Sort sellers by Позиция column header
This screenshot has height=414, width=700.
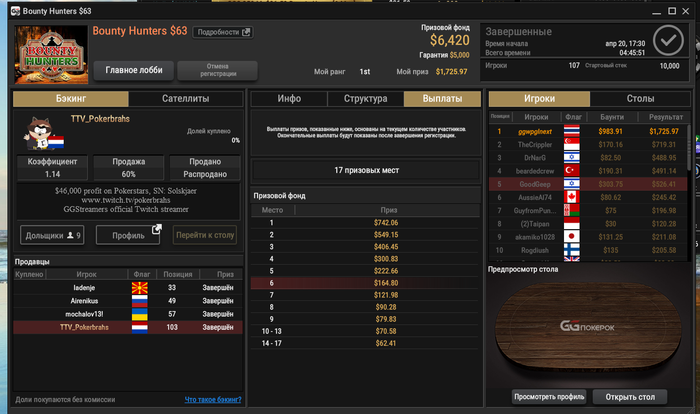coord(178,274)
